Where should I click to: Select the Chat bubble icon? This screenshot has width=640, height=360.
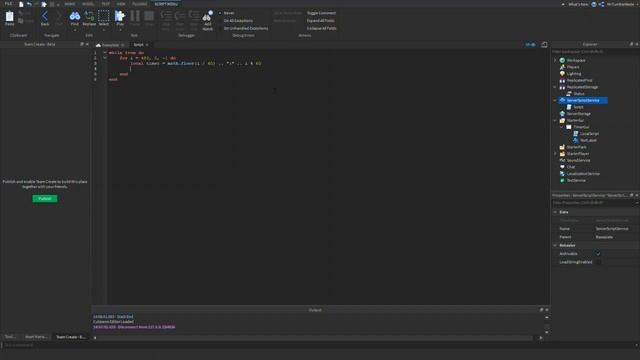[562, 167]
